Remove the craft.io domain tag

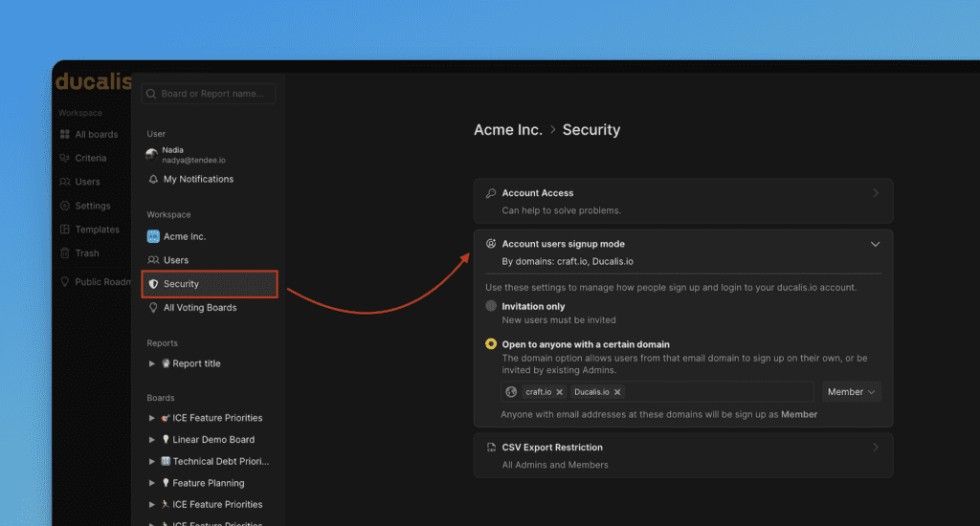[560, 392]
